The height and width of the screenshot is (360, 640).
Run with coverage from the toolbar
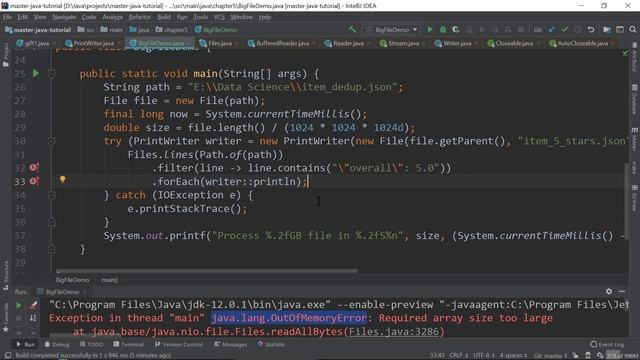coord(456,29)
